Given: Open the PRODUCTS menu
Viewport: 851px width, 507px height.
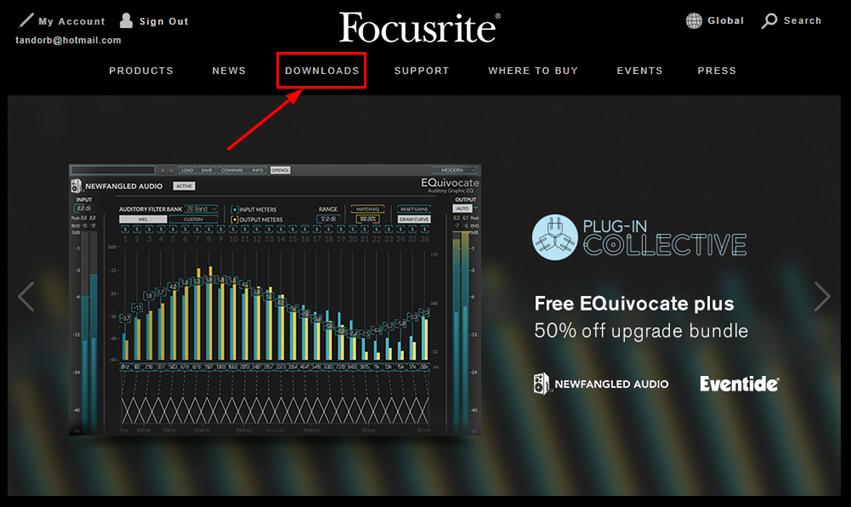Looking at the screenshot, I should click(x=141, y=71).
